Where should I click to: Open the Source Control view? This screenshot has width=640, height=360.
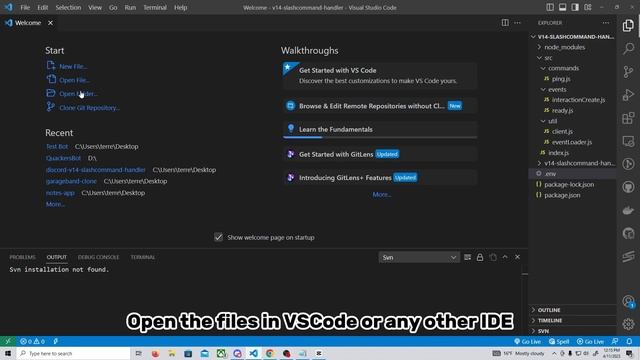click(x=628, y=71)
